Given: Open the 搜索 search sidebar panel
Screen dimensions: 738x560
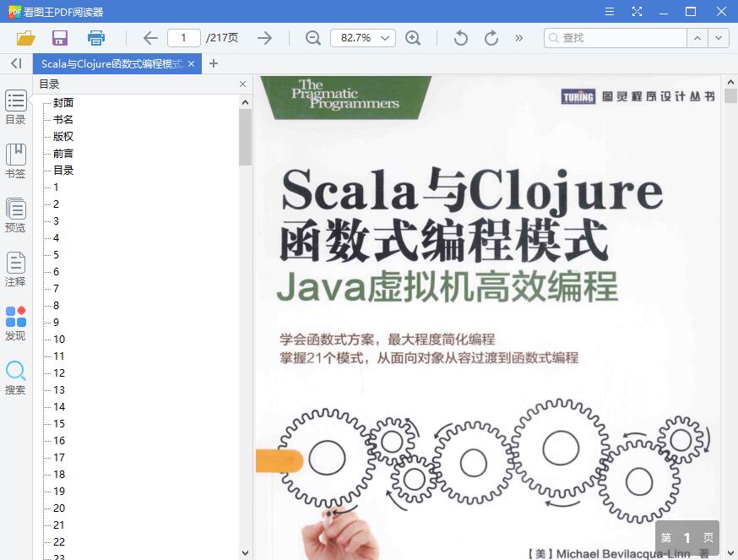Looking at the screenshot, I should point(15,378).
